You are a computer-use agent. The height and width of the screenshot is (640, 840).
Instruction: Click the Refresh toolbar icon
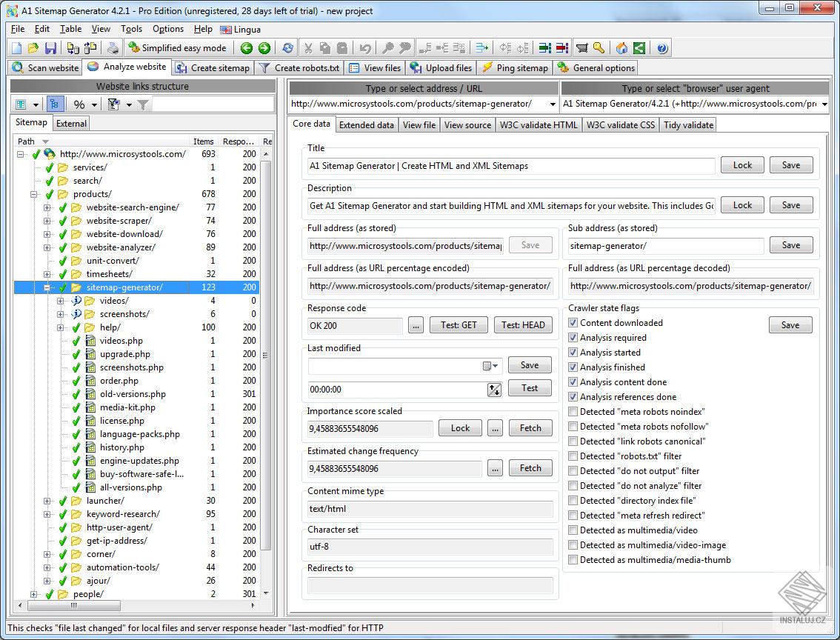[287, 47]
